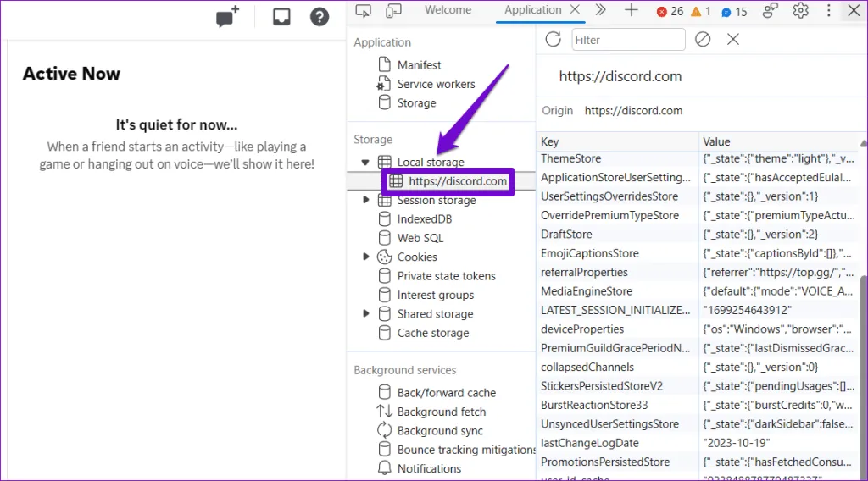Open Service workers in Application section
The height and width of the screenshot is (481, 868).
click(436, 84)
